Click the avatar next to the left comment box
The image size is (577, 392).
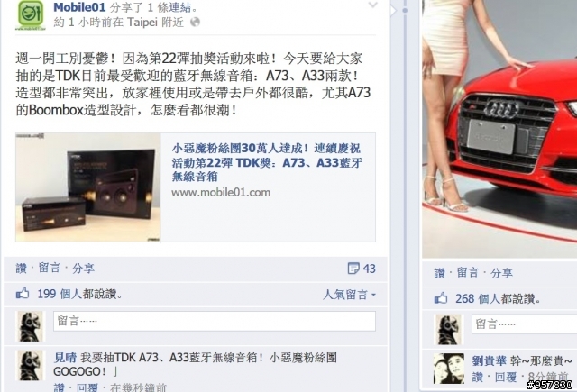coord(31,326)
